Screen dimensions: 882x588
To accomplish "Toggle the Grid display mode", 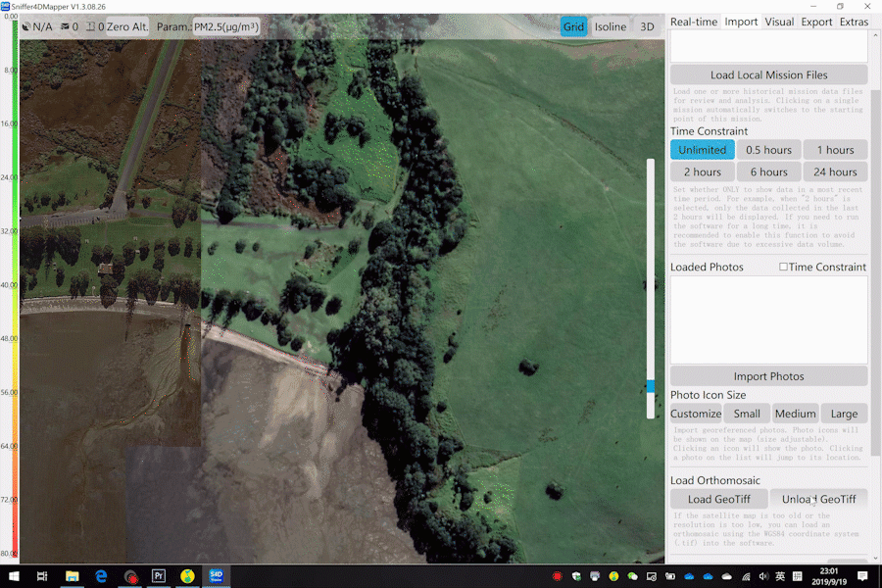I will [573, 26].
